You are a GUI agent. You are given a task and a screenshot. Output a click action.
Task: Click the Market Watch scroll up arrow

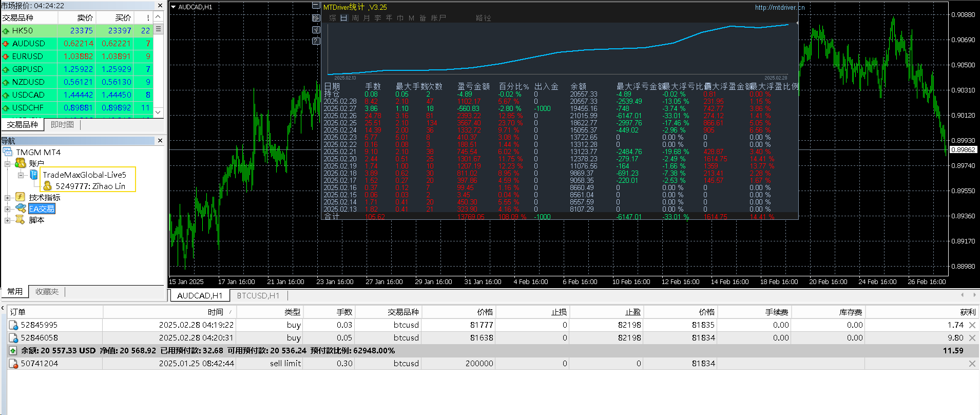coord(159,17)
